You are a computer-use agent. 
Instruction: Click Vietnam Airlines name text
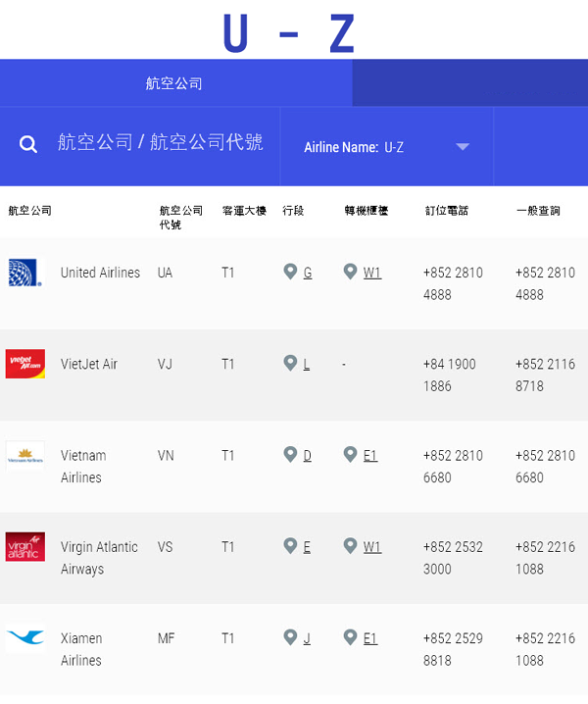(83, 467)
